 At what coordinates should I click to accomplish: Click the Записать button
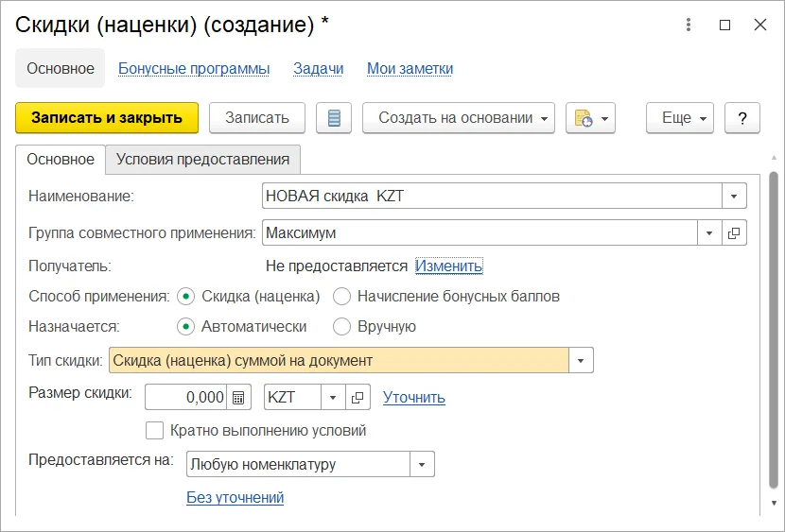(x=257, y=118)
